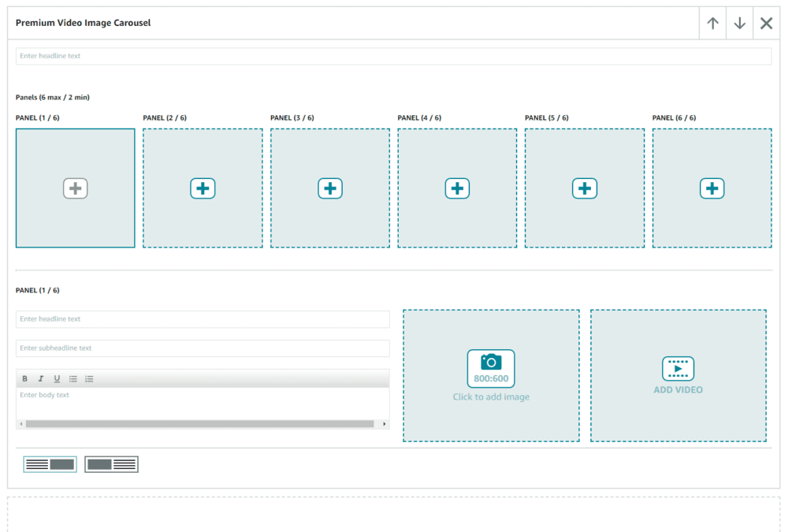Image resolution: width=807 pixels, height=532 pixels.
Task: Add Panel 6 / 6 with plus icon
Action: pos(712,188)
